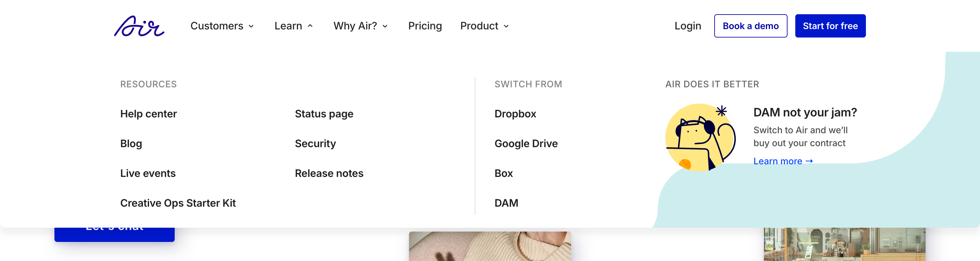Click the Start for free button
The height and width of the screenshot is (261, 980).
[x=830, y=26]
